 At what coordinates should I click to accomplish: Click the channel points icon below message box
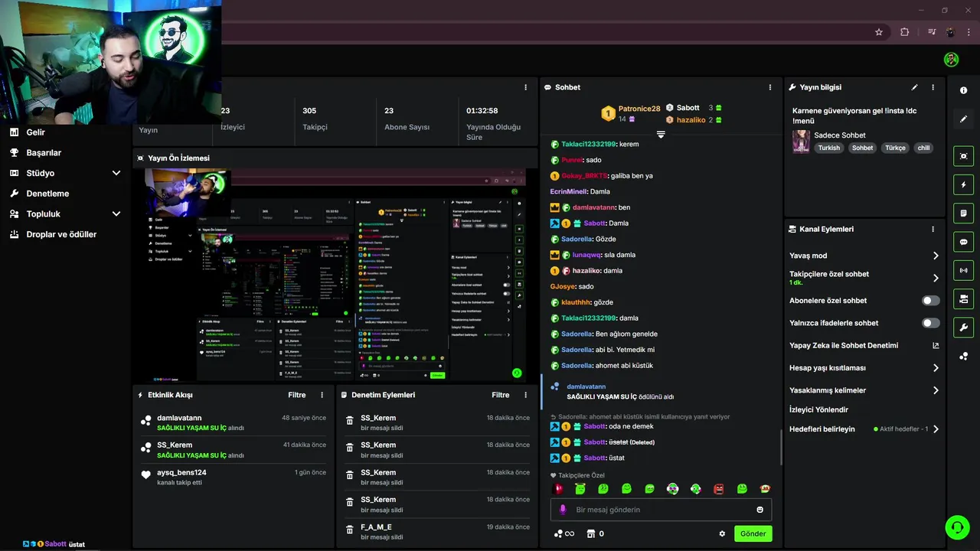tap(558, 533)
